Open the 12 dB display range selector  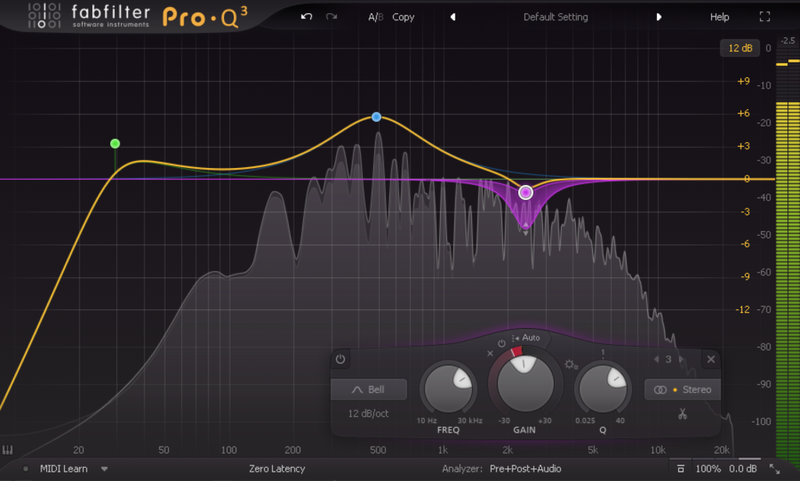click(x=740, y=48)
